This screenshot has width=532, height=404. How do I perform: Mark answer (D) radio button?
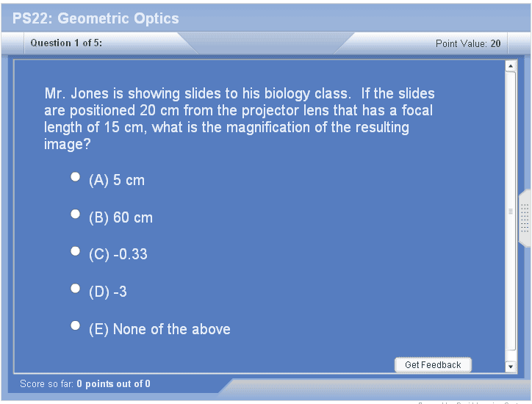(75, 288)
